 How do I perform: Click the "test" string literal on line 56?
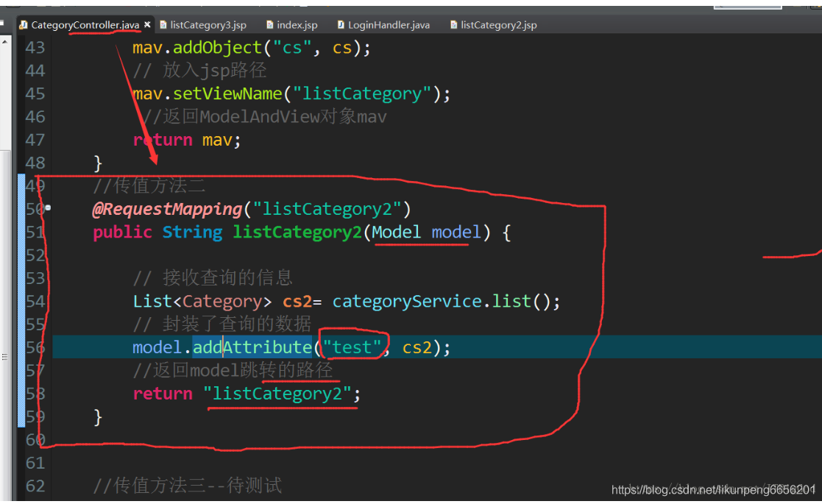352,347
